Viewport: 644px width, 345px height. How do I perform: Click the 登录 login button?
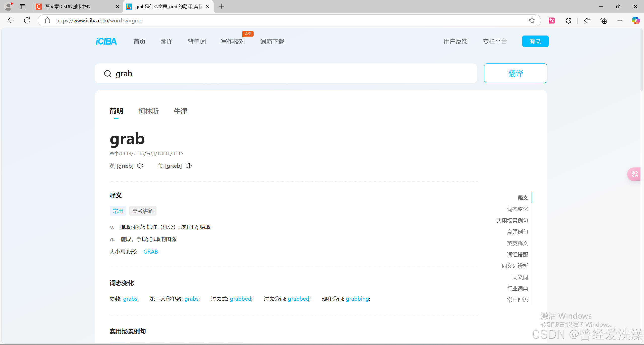(535, 41)
